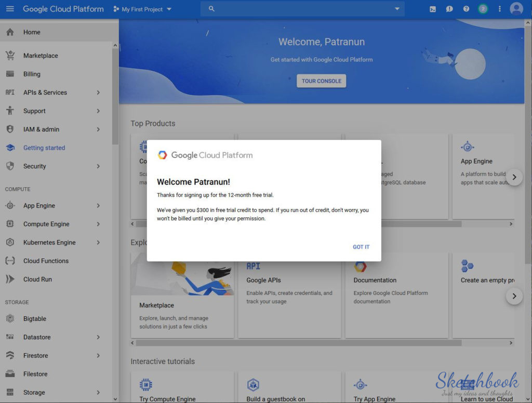
Task: Click the TOUR CONSOLE button
Action: 321,81
